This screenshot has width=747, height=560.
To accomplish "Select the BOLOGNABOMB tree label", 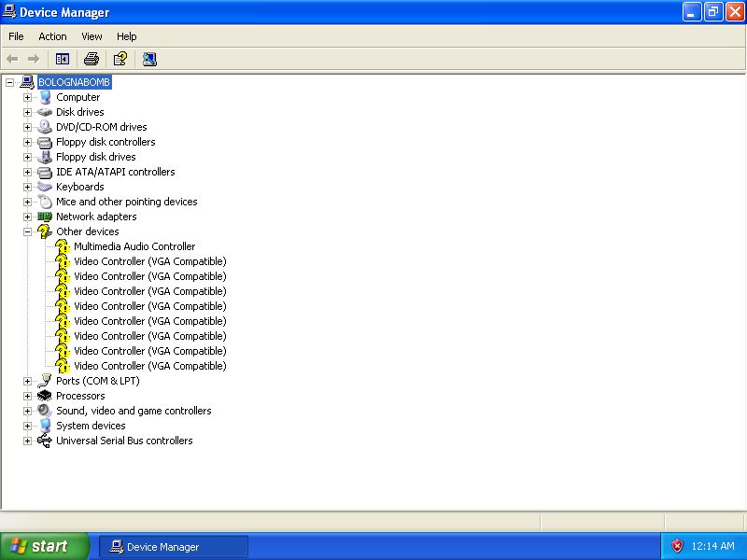I will pyautogui.click(x=75, y=82).
